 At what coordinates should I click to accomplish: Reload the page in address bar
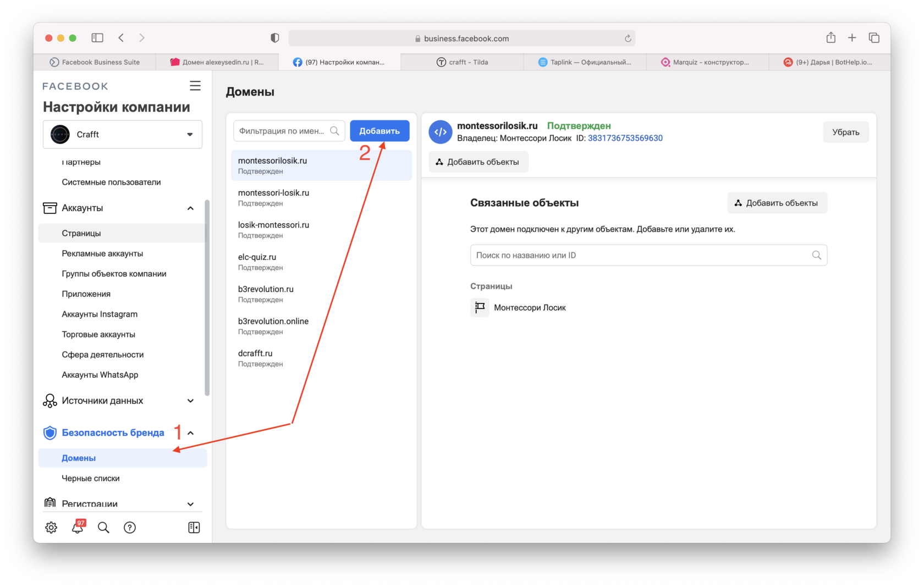(x=628, y=38)
